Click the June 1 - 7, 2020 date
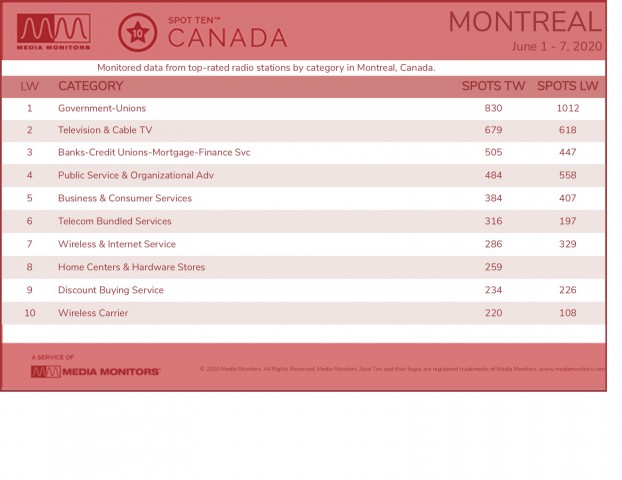Viewport: 622px width, 480px height. pyautogui.click(x=557, y=47)
